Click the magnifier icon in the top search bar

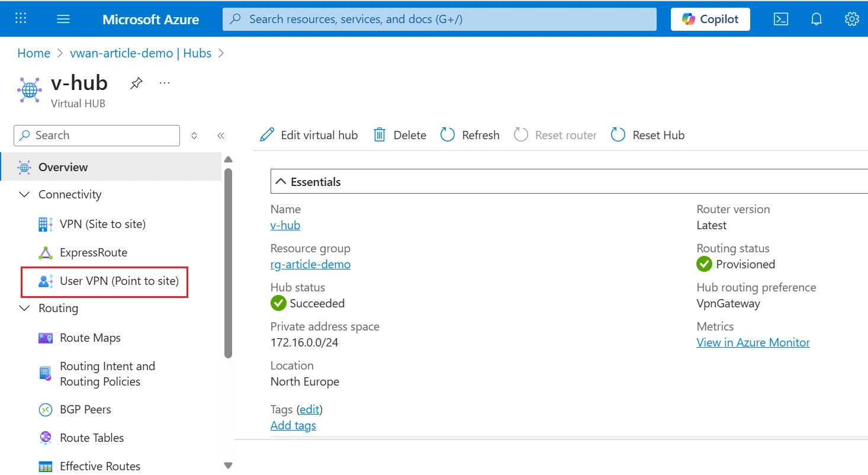(x=235, y=19)
